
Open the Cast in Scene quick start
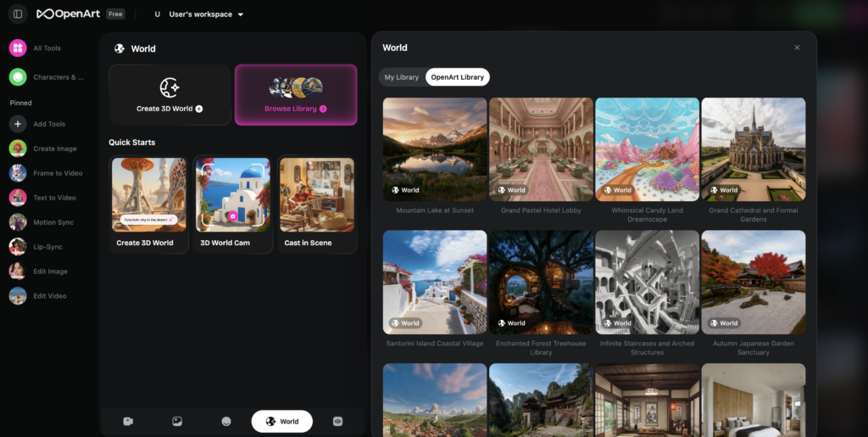316,204
